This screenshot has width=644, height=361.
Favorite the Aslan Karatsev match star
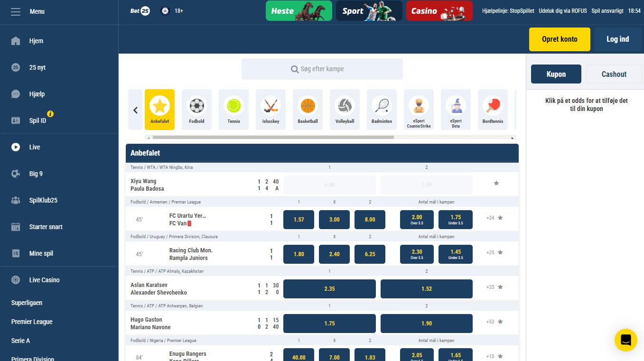(500, 287)
